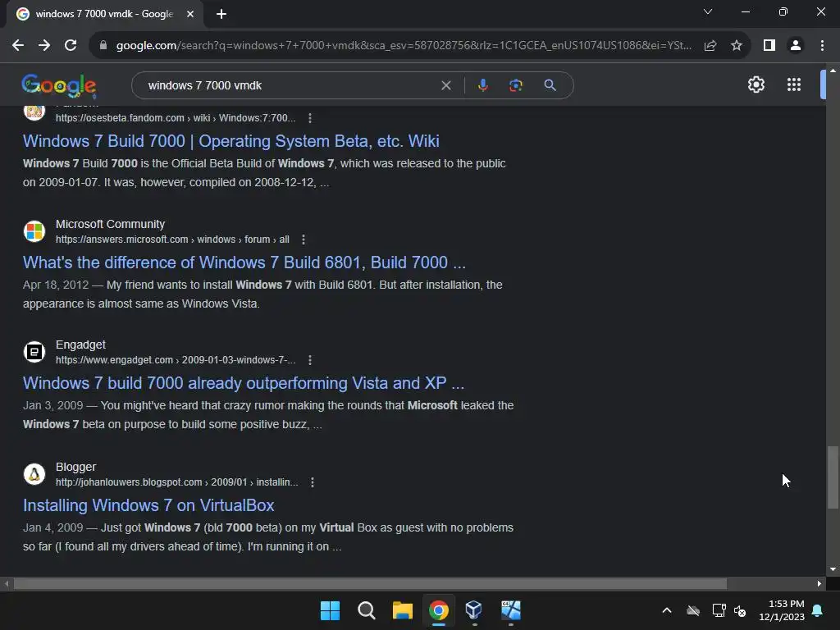Viewport: 840px width, 630px height.
Task: Go back to the previous page
Action: tap(18, 46)
